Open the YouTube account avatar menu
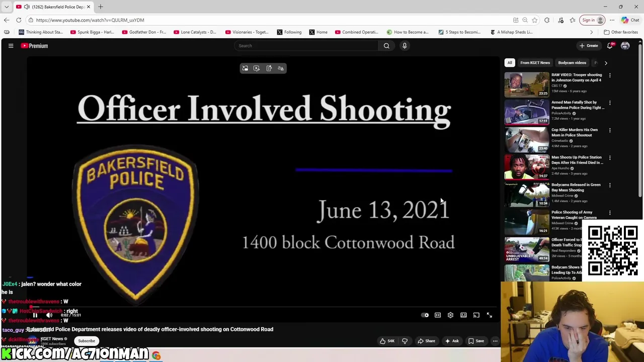 tap(625, 46)
